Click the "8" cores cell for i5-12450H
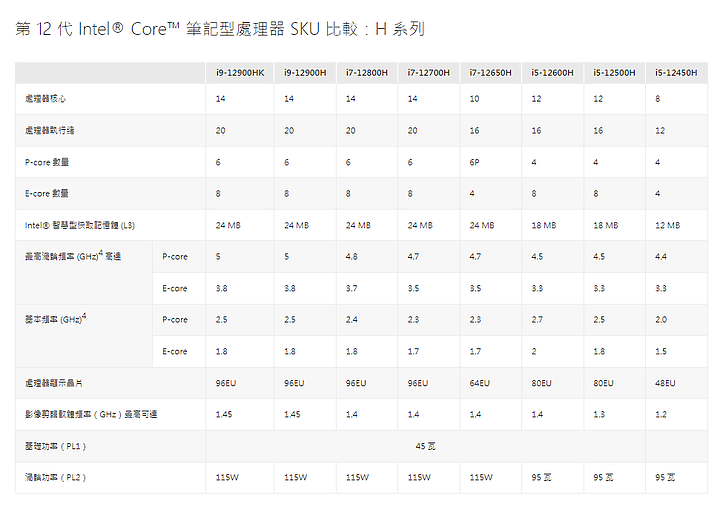 pyautogui.click(x=658, y=99)
